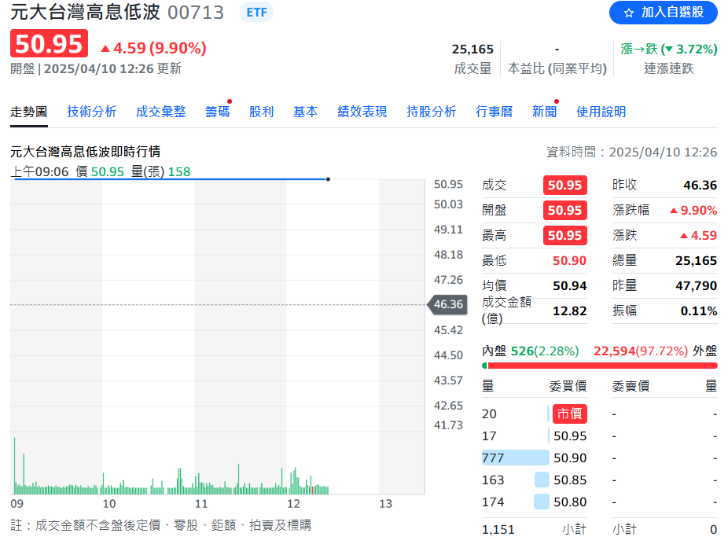Click the 漲跌幅 value 9.90%
This screenshot has height=539, width=728.
tap(694, 210)
